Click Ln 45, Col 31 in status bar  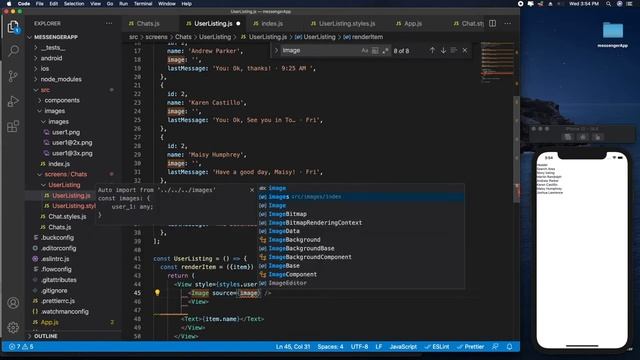tap(293, 347)
